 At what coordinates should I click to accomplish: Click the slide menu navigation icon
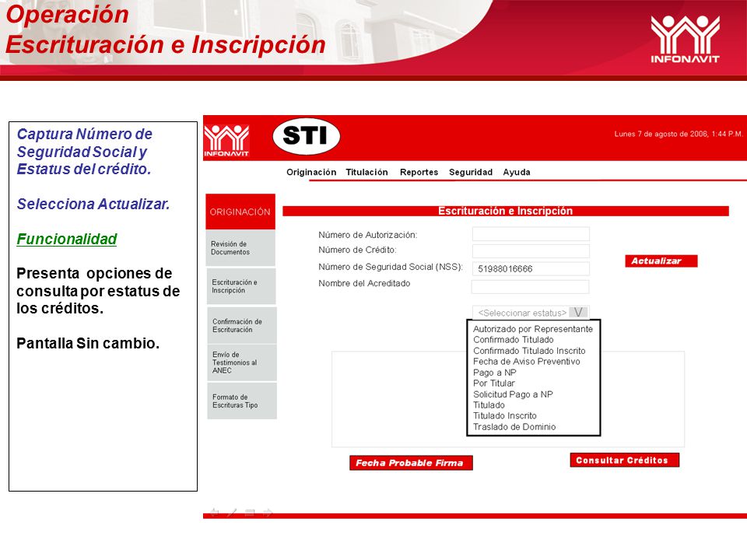pos(250,513)
